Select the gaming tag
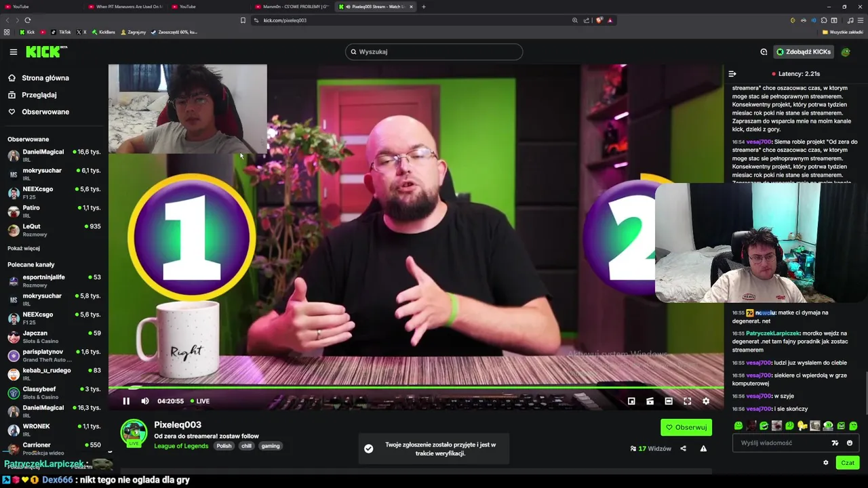This screenshot has width=868, height=488. pyautogui.click(x=271, y=446)
